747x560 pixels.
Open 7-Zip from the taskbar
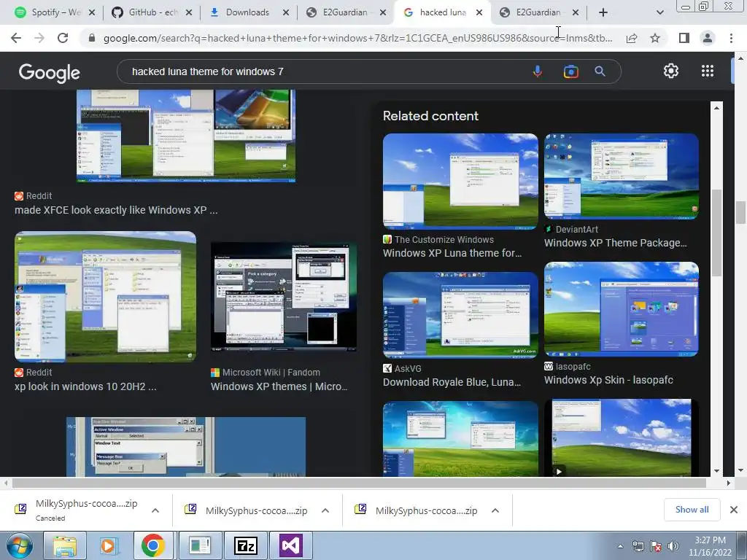coord(246,545)
